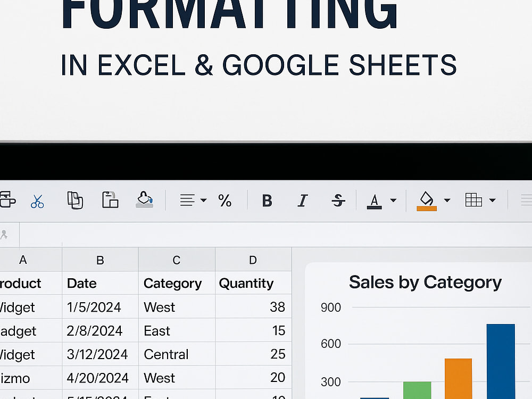
Task: Click the Quantity header cell
Action: (x=253, y=283)
